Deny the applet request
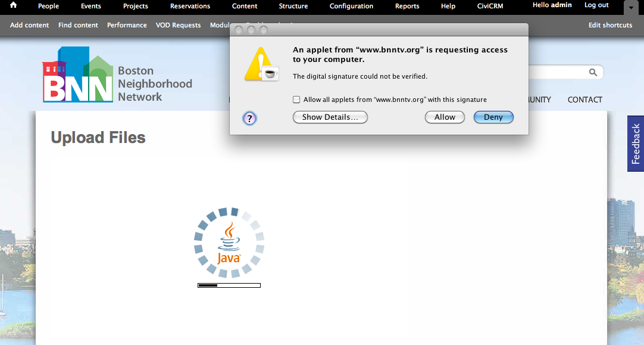This screenshot has width=644, height=345. 493,117
